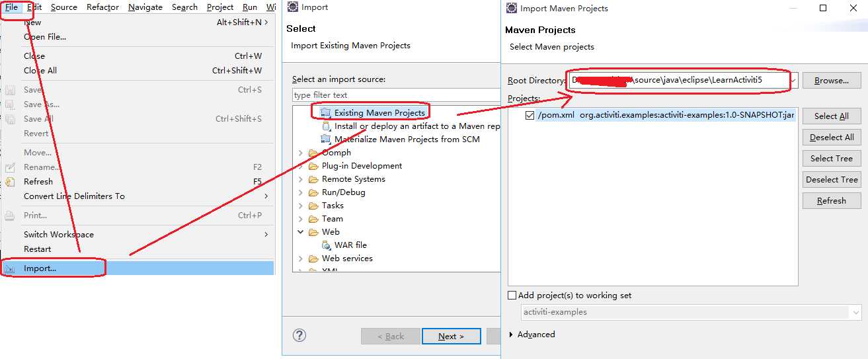Expand the Oomph tree node
This screenshot has height=359, width=868.
301,153
